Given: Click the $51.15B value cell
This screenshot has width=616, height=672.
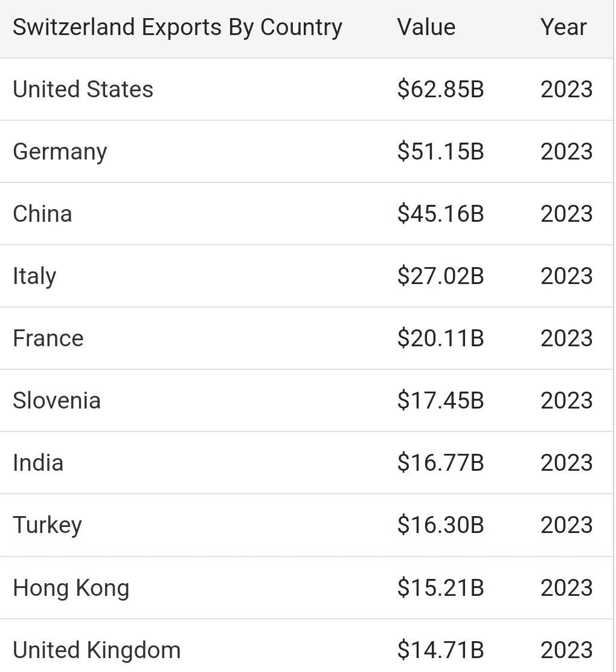Looking at the screenshot, I should click(440, 152).
